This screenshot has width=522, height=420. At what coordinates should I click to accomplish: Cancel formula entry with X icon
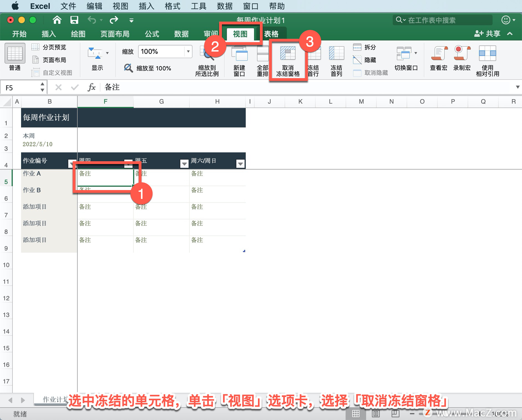coord(58,88)
